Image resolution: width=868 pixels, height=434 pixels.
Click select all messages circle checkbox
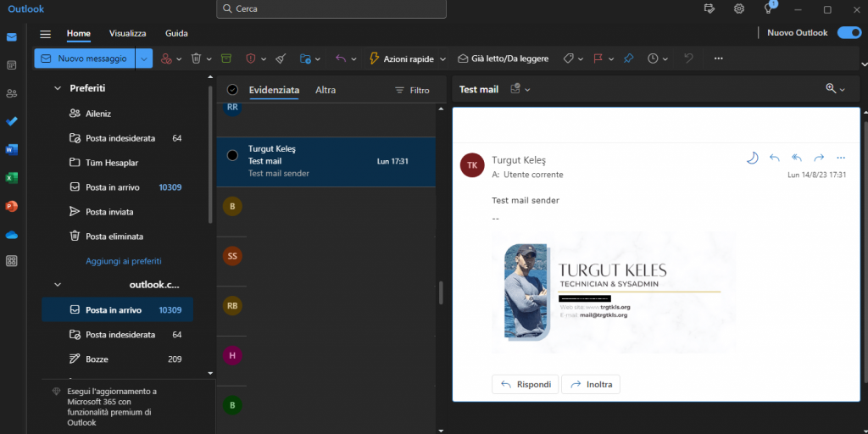coord(232,90)
